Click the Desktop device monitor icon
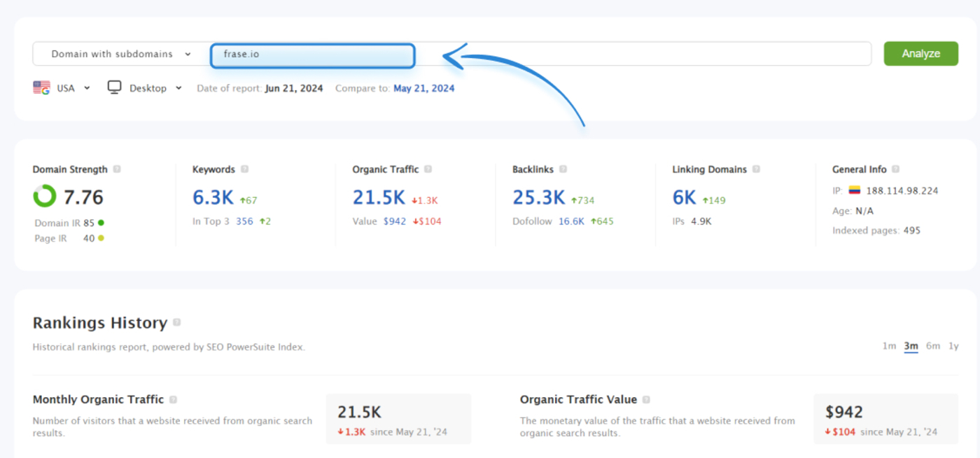This screenshot has height=458, width=980. tap(113, 87)
